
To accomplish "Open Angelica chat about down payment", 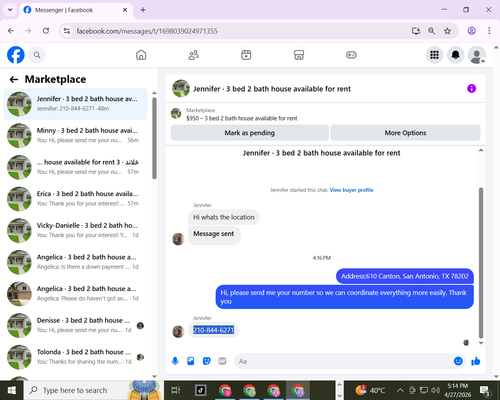I will coord(75,262).
